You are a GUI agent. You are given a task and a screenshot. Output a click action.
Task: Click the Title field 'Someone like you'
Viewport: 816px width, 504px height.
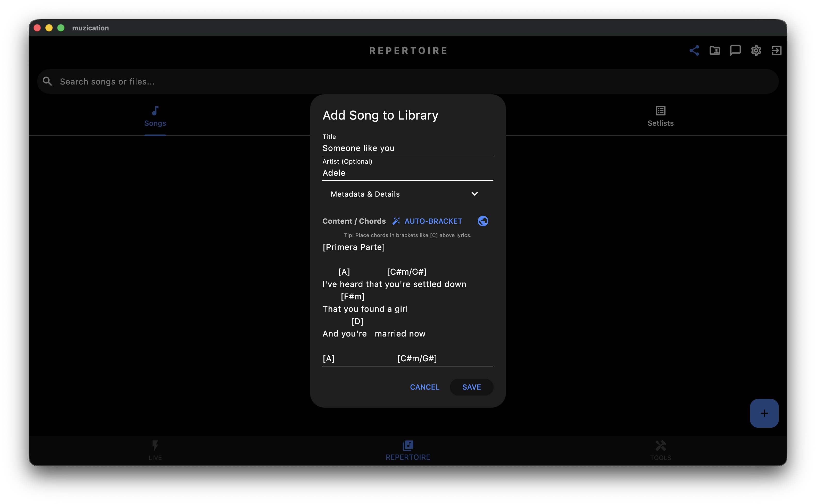pos(408,148)
